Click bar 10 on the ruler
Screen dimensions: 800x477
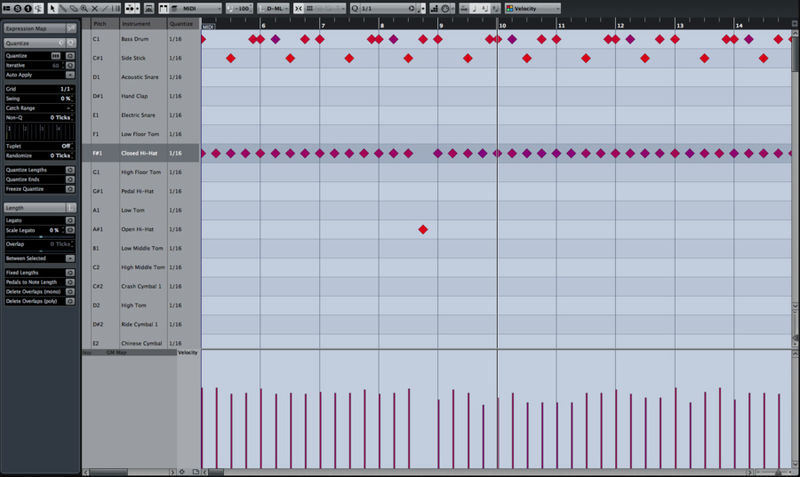(x=503, y=25)
